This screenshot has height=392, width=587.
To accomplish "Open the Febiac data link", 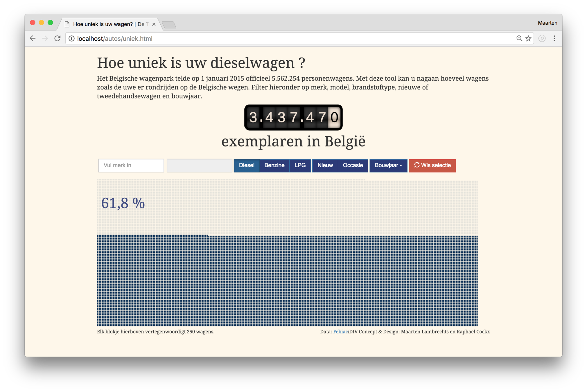I will pos(340,332).
